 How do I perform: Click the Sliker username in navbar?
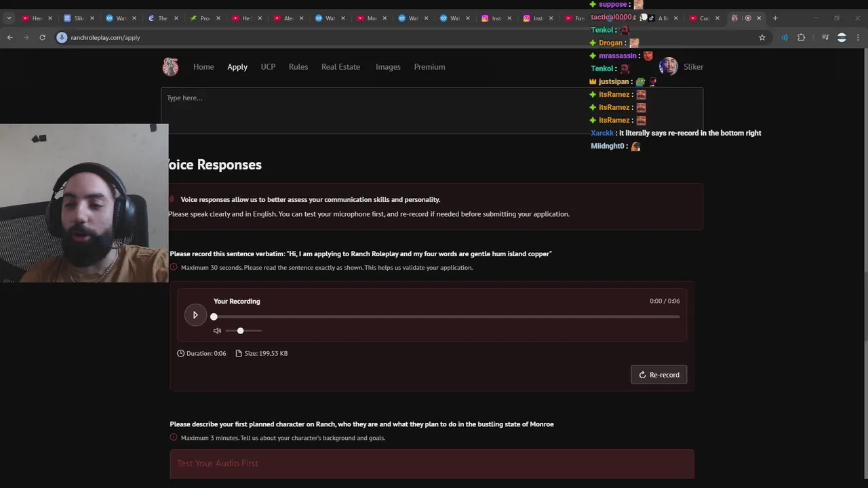[693, 66]
